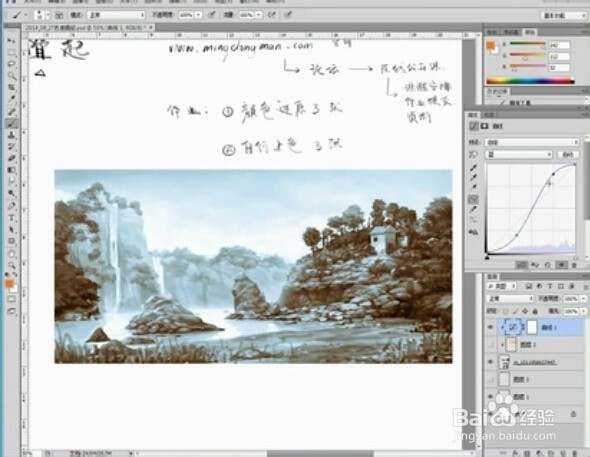Toggle lock position in Layers panel
This screenshot has height=457, width=590.
tap(525, 311)
